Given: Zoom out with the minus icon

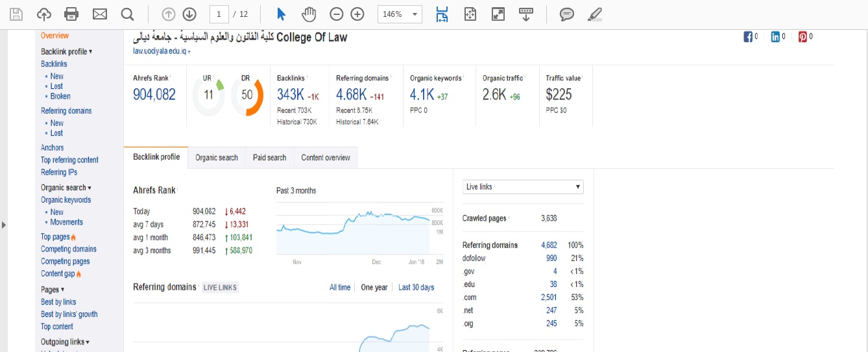Looking at the screenshot, I should (336, 14).
